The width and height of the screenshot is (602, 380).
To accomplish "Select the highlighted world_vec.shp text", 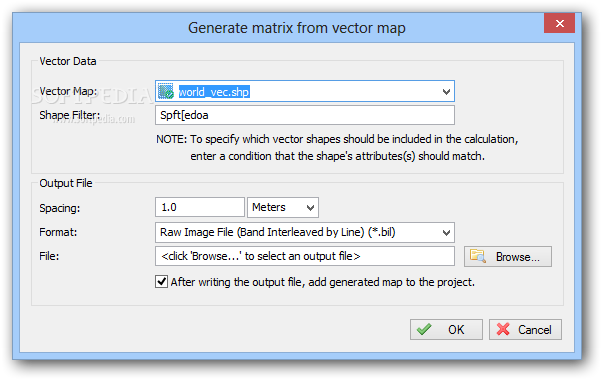I will click(x=214, y=92).
